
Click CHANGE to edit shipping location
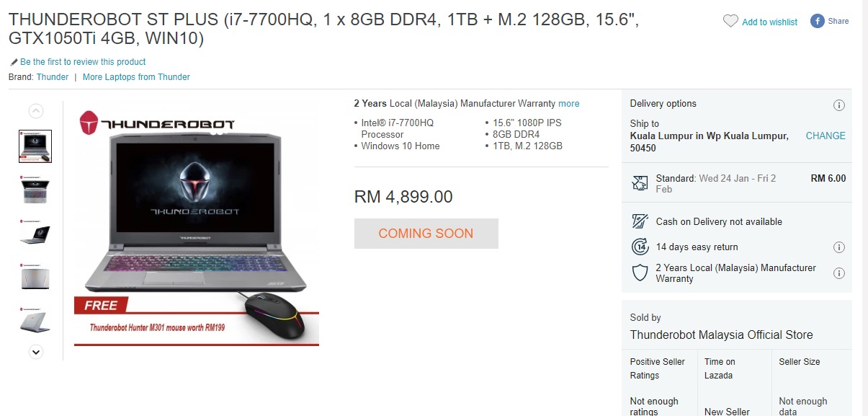(826, 136)
